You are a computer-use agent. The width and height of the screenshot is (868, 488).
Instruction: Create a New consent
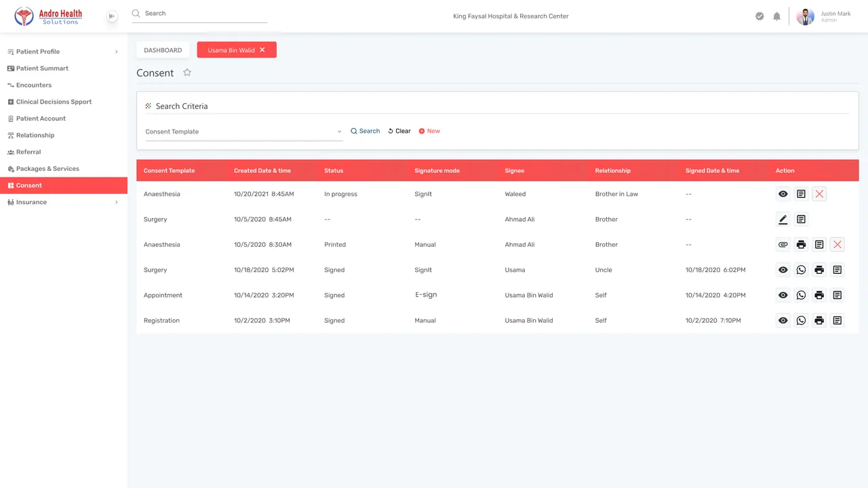click(429, 131)
